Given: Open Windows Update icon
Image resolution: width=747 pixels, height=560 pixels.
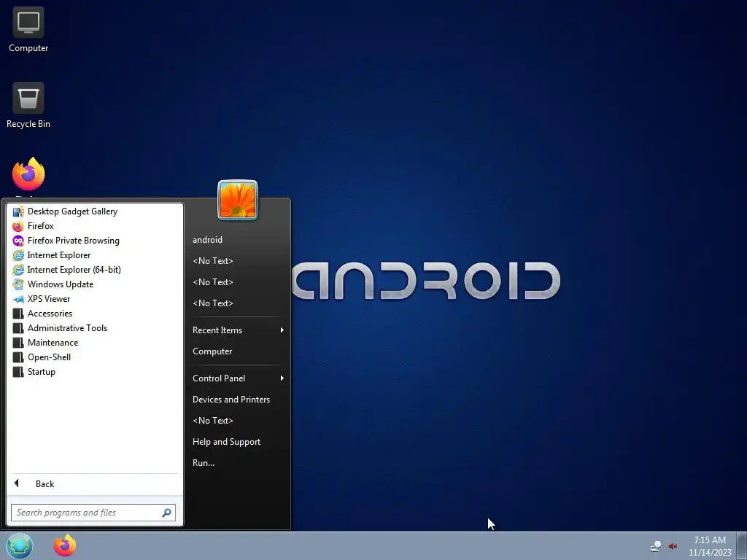Looking at the screenshot, I should click(x=18, y=284).
